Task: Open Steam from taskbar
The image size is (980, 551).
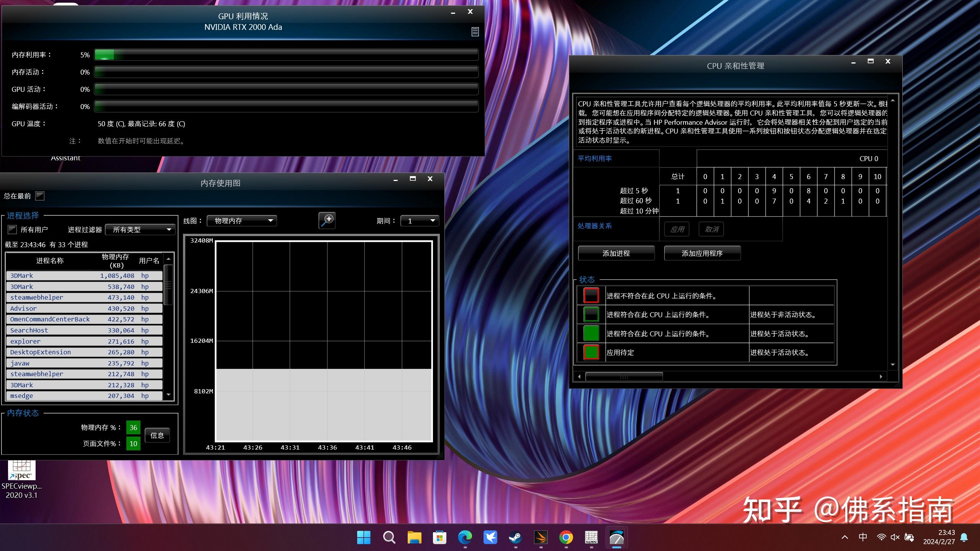Action: tap(515, 537)
